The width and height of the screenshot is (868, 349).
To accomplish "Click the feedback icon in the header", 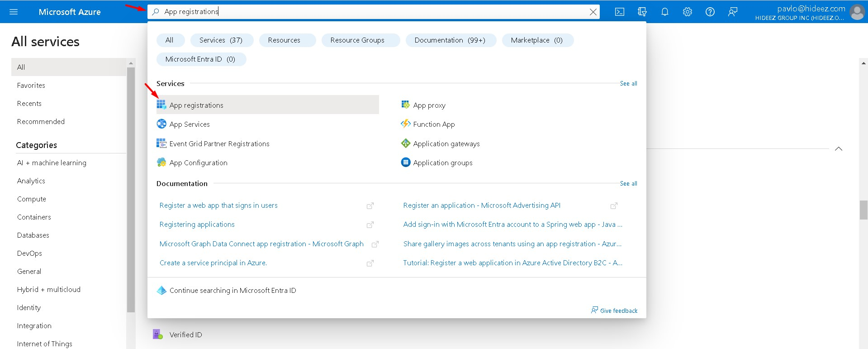I will tap(733, 12).
